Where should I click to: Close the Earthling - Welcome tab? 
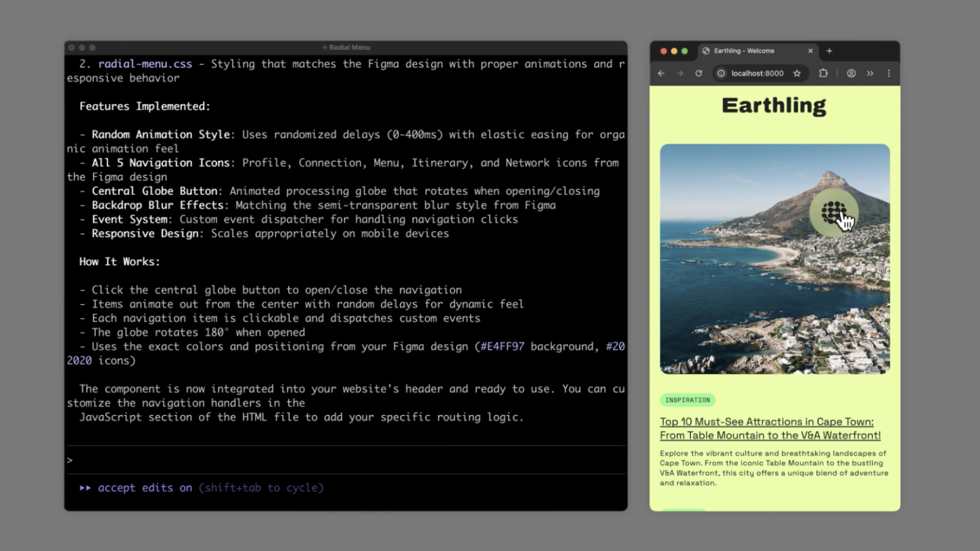[810, 51]
